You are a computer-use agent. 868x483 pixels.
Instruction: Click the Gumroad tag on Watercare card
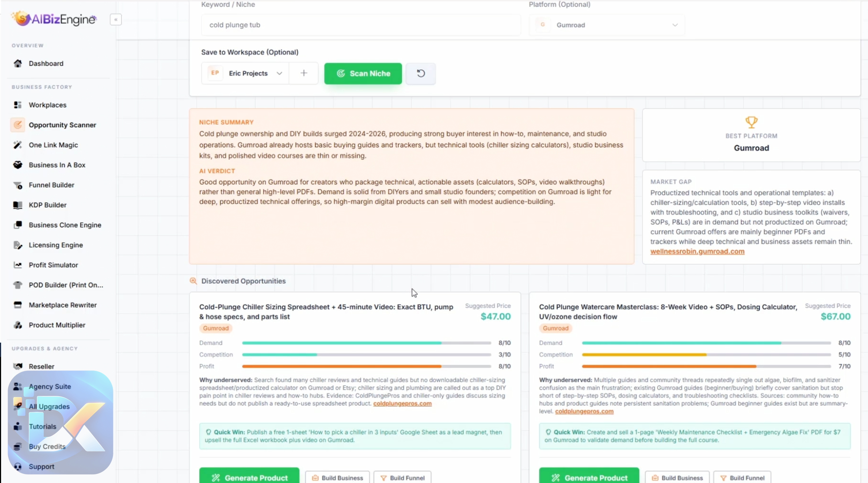(556, 328)
